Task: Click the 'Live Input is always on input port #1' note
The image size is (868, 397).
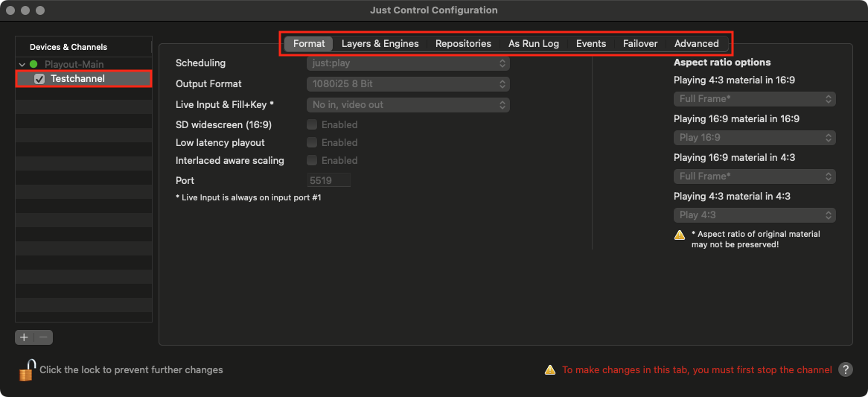Action: click(248, 197)
